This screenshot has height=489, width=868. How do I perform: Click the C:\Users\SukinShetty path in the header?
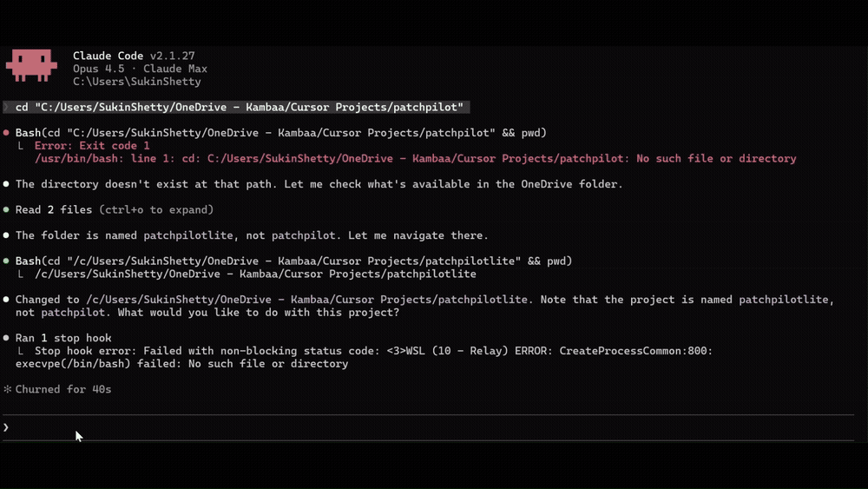[137, 82]
